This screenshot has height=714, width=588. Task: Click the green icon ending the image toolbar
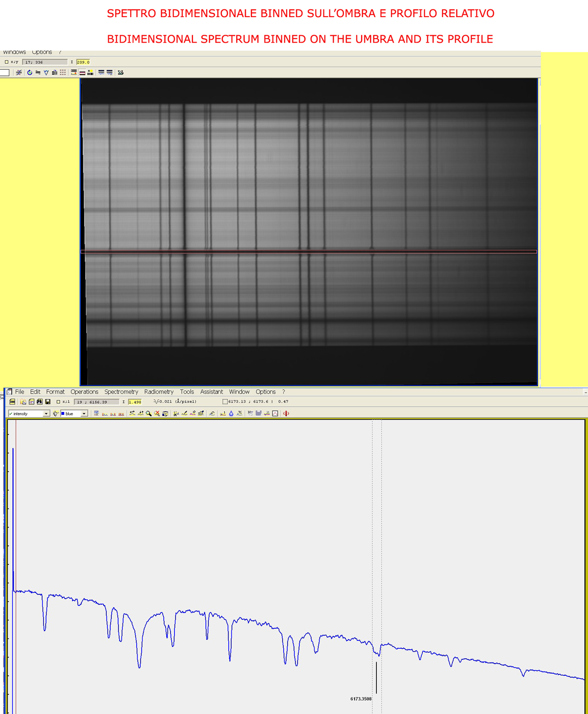[x=121, y=73]
